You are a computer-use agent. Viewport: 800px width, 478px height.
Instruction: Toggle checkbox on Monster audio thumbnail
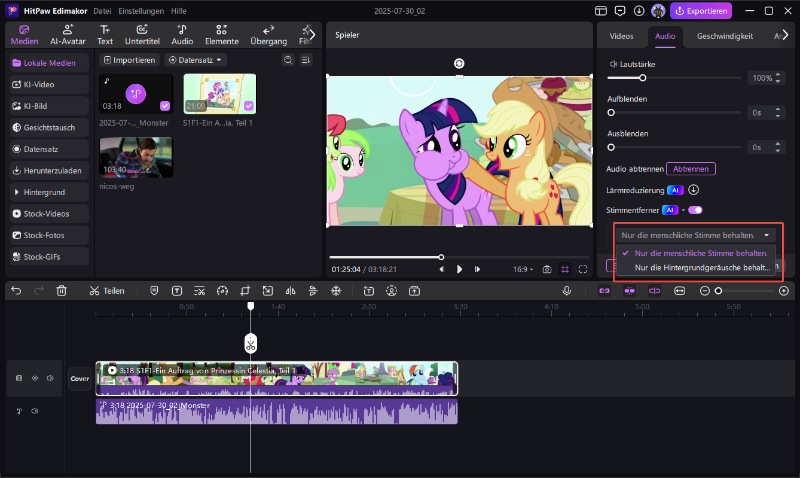point(165,106)
